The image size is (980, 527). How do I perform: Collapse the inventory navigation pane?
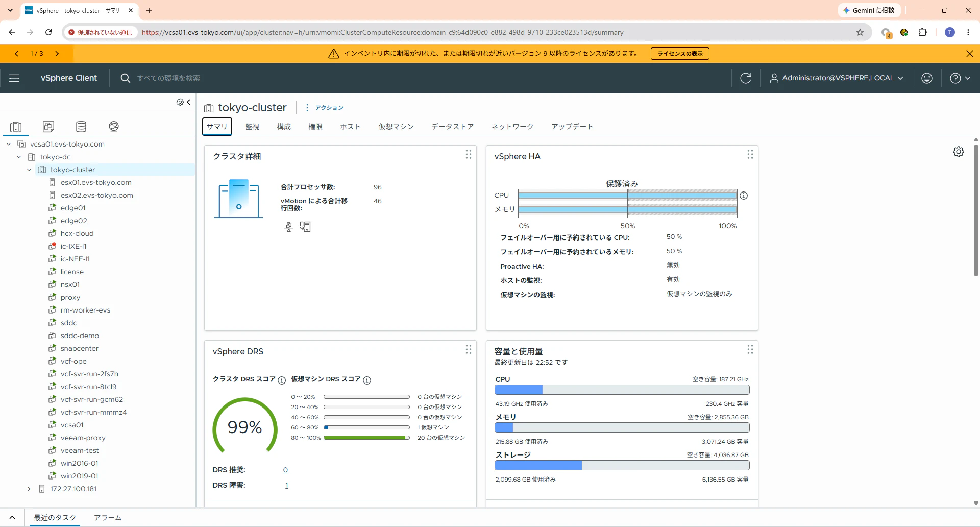189,102
